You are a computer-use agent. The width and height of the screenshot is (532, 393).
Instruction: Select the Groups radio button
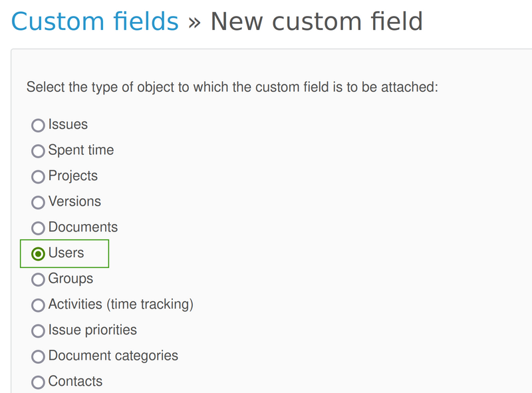39,279
